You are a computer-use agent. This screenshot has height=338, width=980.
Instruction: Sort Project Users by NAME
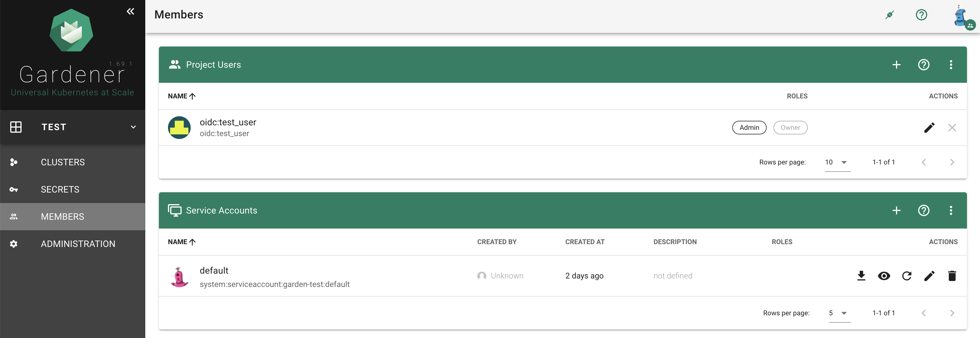182,96
